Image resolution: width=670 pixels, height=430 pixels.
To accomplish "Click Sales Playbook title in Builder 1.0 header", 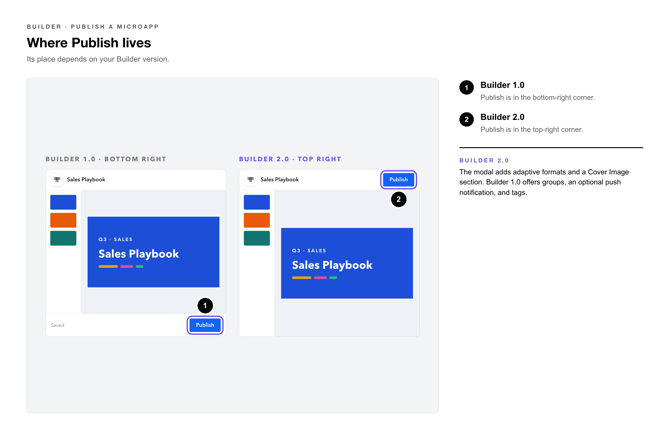I will 86,180.
